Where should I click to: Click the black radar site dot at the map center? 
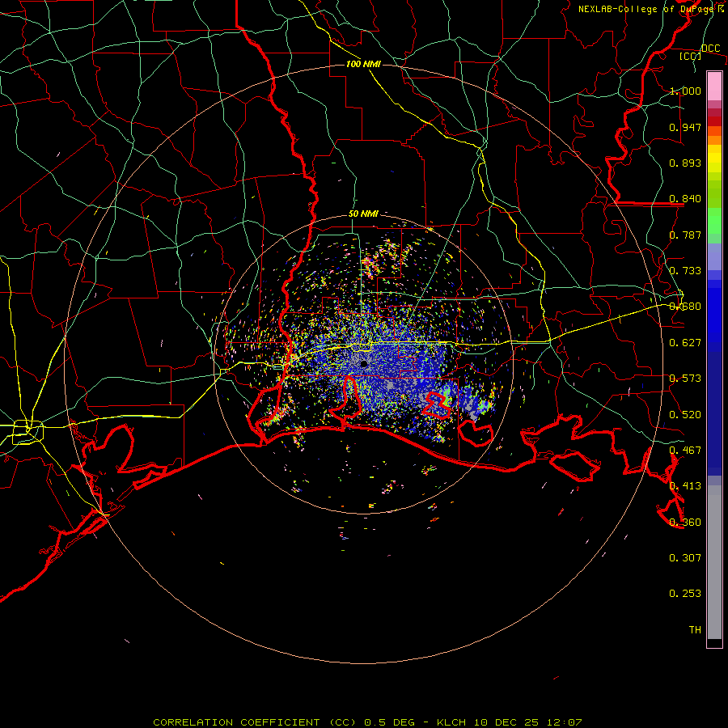364,363
